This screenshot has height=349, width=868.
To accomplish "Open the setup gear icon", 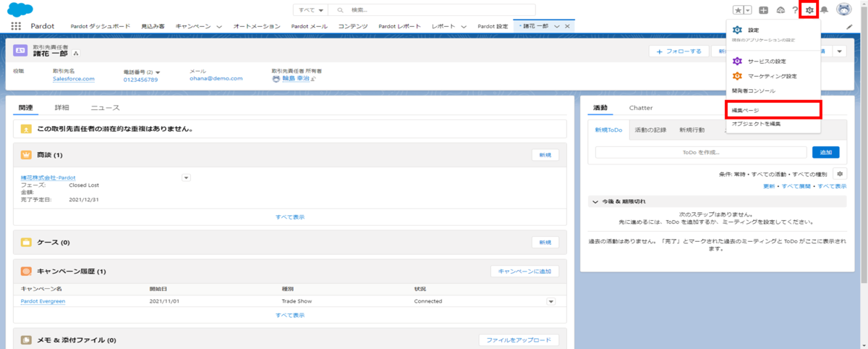I will [x=809, y=10].
